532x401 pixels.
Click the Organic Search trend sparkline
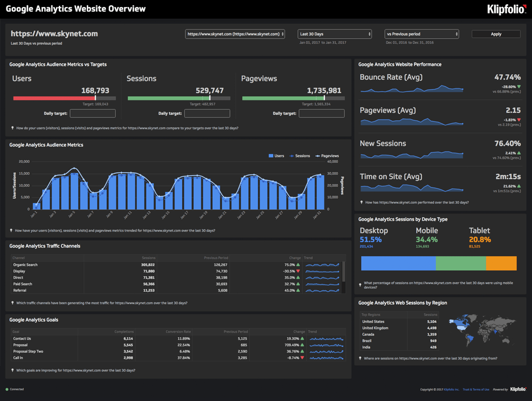click(x=322, y=265)
